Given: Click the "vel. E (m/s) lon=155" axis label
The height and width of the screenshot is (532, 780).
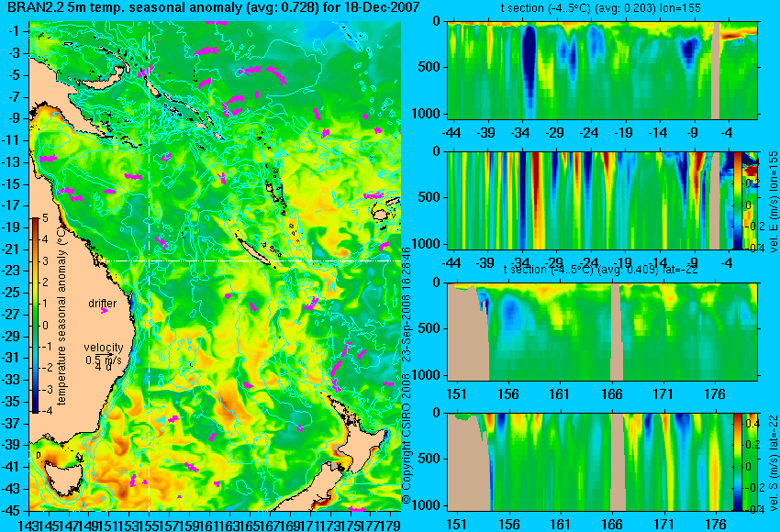Looking at the screenshot, I should pos(773,202).
